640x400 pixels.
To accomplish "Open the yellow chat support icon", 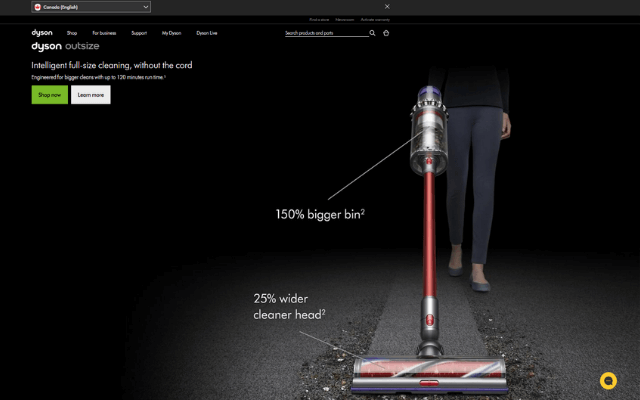I will point(608,381).
